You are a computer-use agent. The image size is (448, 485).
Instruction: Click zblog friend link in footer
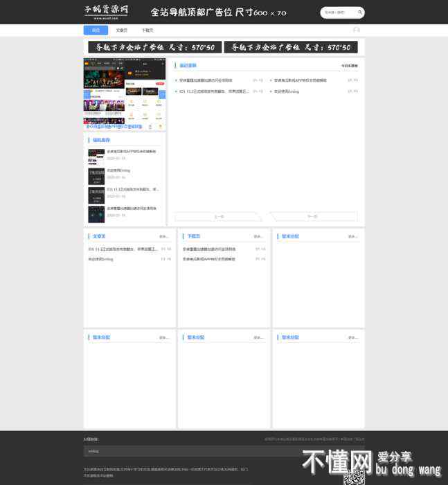[93, 451]
